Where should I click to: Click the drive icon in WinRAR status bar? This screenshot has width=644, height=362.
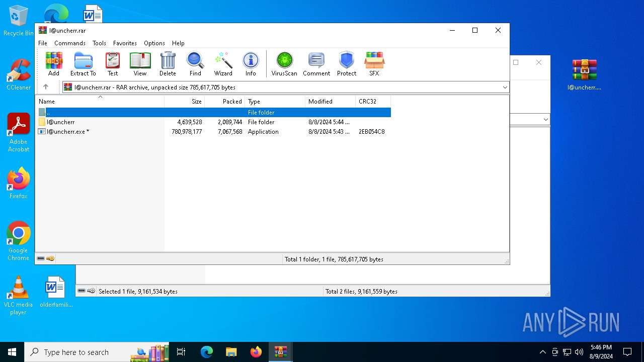(x=41, y=258)
